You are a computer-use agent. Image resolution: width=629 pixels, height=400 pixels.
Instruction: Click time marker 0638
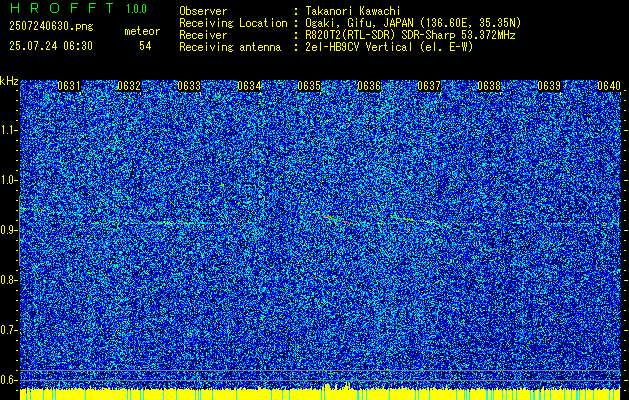pos(489,86)
